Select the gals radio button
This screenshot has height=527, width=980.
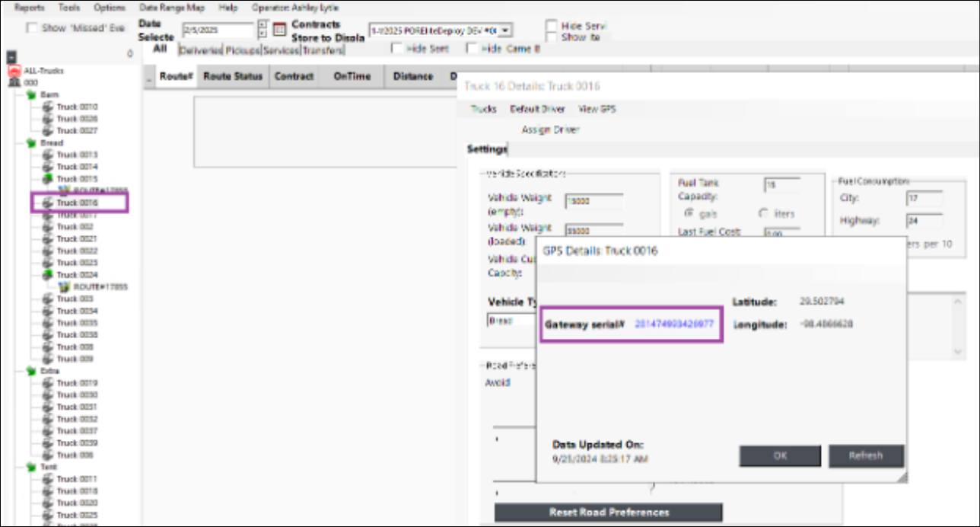[x=687, y=212]
